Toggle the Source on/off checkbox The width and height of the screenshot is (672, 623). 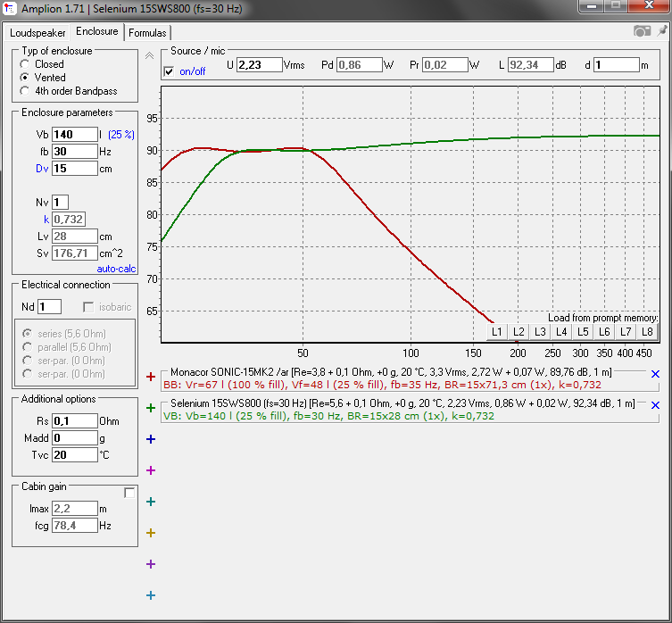170,71
